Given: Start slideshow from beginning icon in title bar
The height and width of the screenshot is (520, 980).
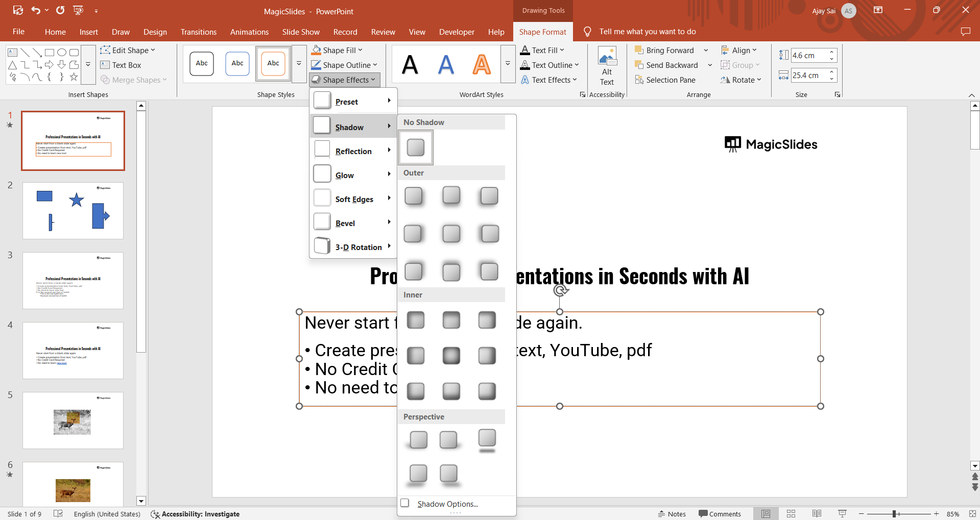Looking at the screenshot, I should click(x=78, y=10).
